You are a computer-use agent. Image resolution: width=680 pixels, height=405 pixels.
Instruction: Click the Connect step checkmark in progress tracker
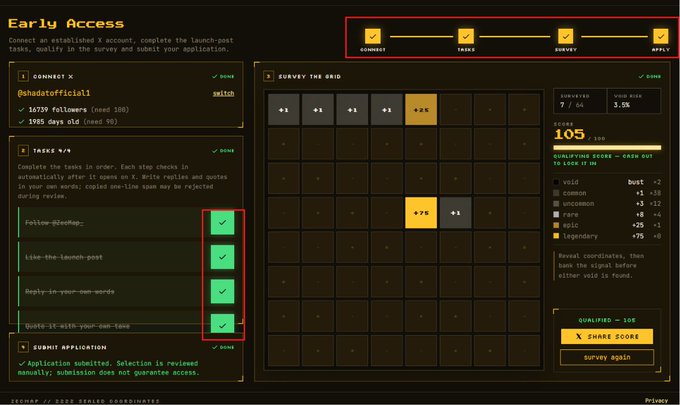[373, 36]
